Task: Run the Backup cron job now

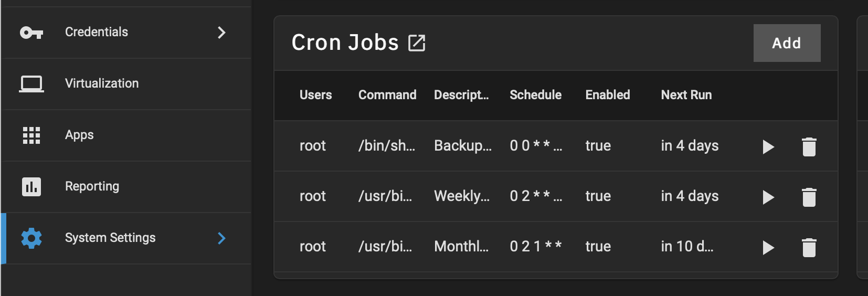Action: (x=768, y=147)
